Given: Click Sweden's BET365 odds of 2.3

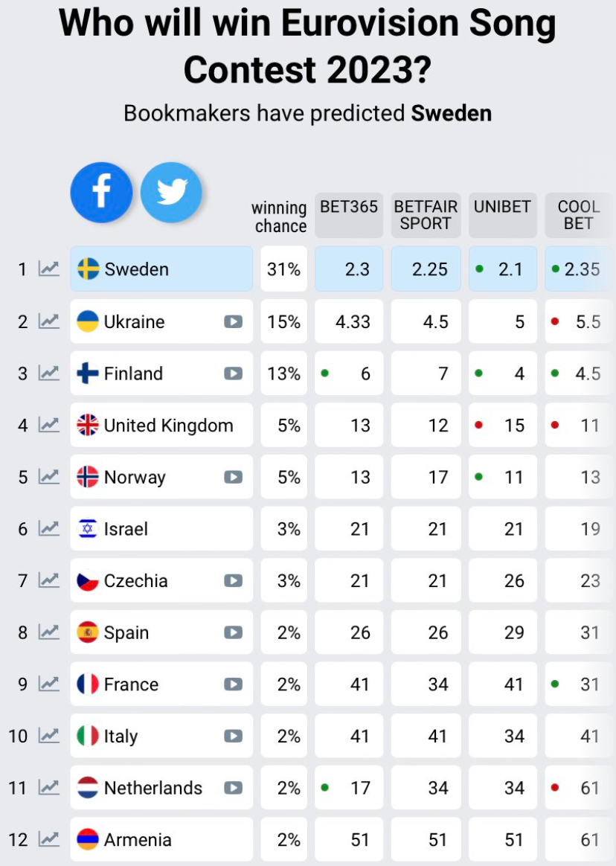Looking at the screenshot, I should (x=349, y=269).
